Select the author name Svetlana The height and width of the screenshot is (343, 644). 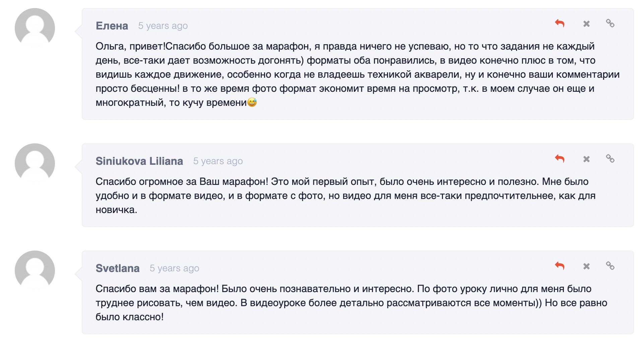pyautogui.click(x=118, y=268)
